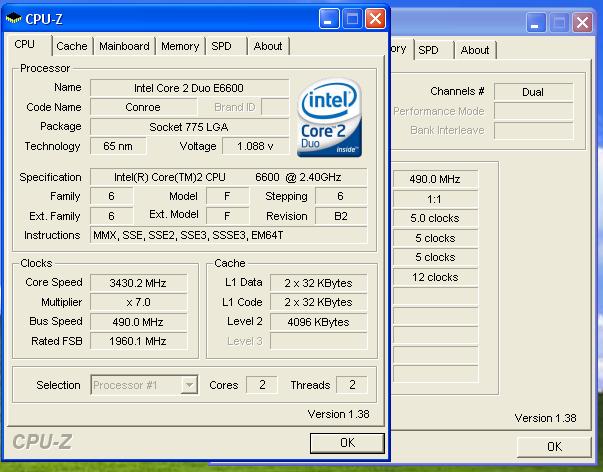Click the Bus Speed value 490.0 MHz
This screenshot has width=603, height=472.
click(138, 322)
